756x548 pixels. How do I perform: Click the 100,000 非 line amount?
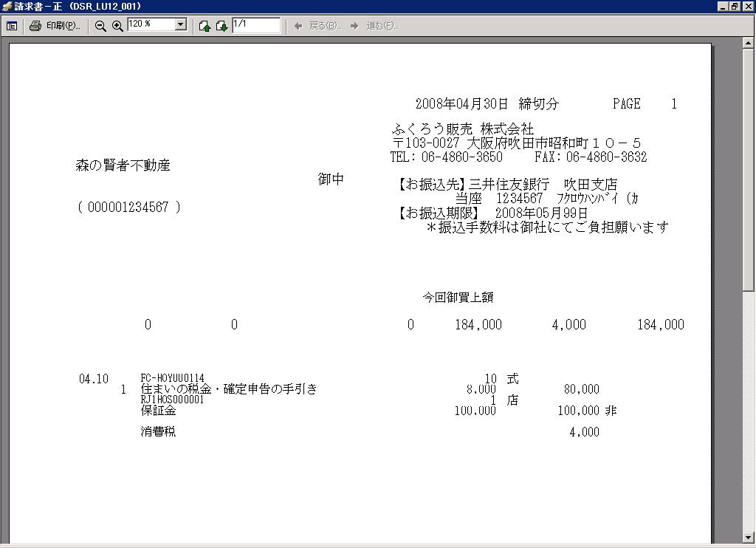pos(587,411)
